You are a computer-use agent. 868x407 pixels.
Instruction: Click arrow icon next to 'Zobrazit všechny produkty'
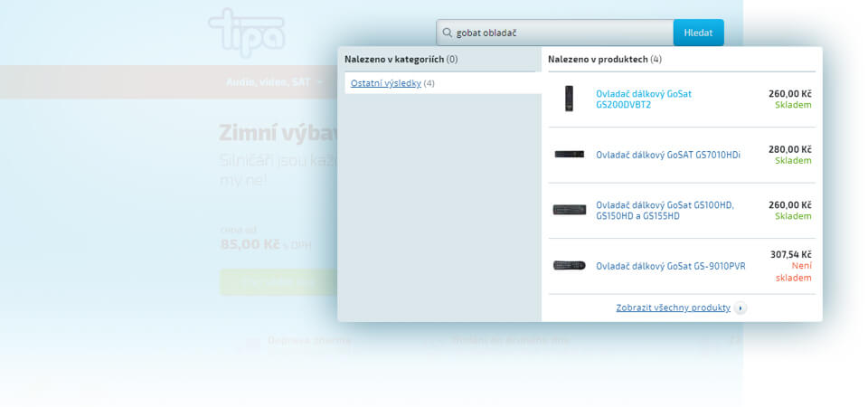pyautogui.click(x=741, y=308)
